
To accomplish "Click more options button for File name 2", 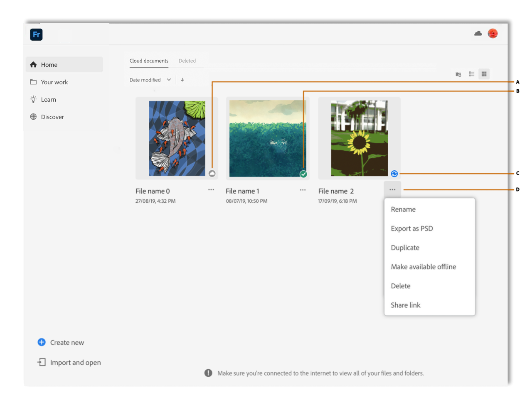I will 392,189.
